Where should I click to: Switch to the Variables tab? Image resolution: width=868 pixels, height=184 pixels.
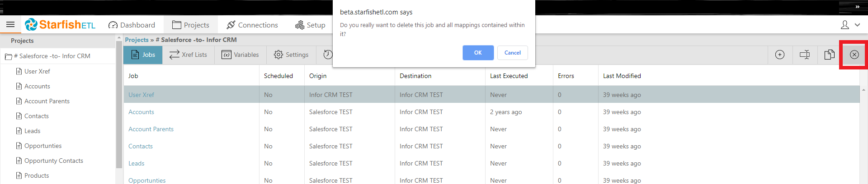coord(240,55)
